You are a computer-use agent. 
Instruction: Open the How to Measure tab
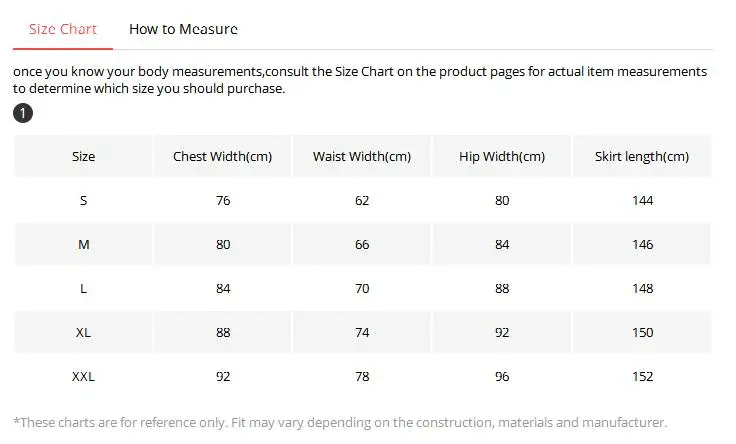pyautogui.click(x=183, y=29)
